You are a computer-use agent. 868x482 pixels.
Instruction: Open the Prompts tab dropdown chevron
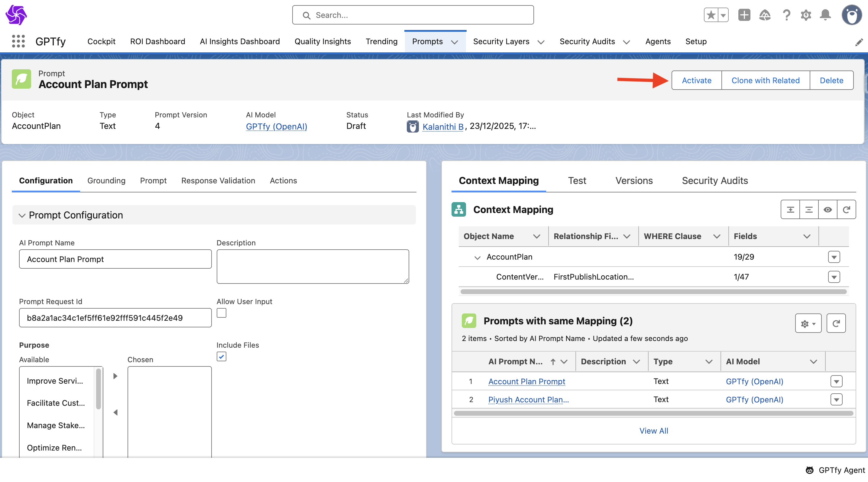(x=455, y=42)
